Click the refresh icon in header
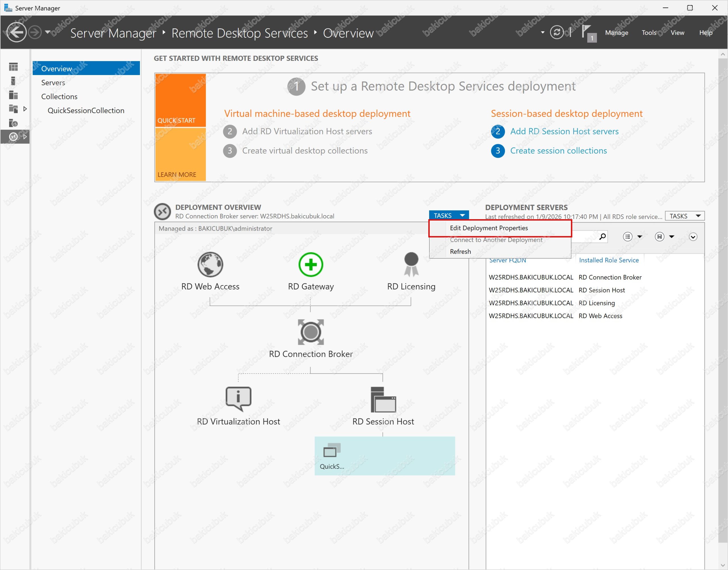Screen dimensions: 728x570 click(x=557, y=32)
